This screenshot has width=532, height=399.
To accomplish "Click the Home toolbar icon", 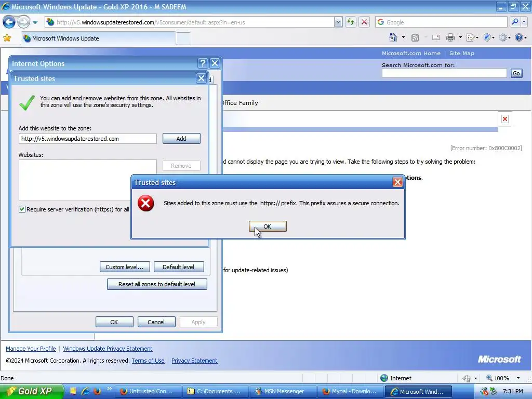I will (x=393, y=37).
